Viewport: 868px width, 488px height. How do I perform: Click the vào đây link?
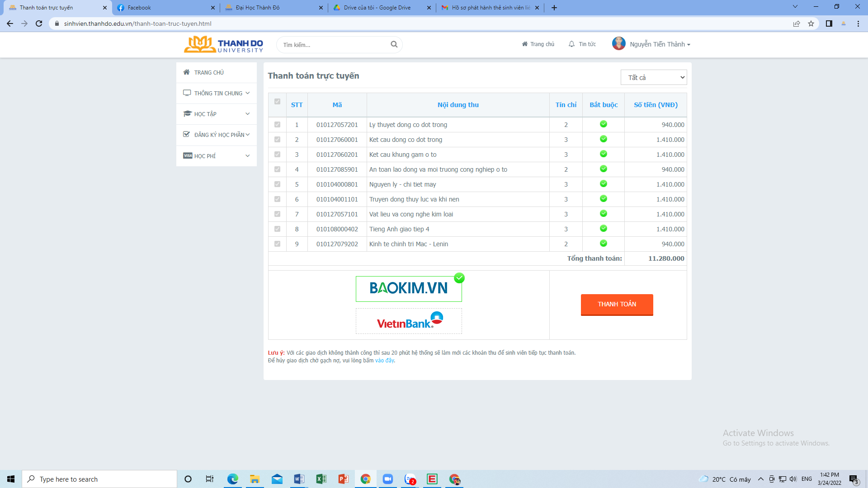384,361
